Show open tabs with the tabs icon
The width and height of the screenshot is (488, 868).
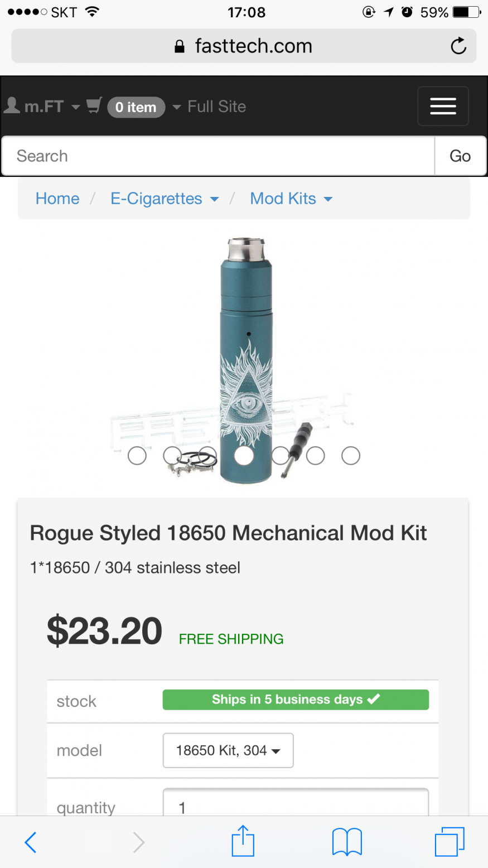coord(449,842)
